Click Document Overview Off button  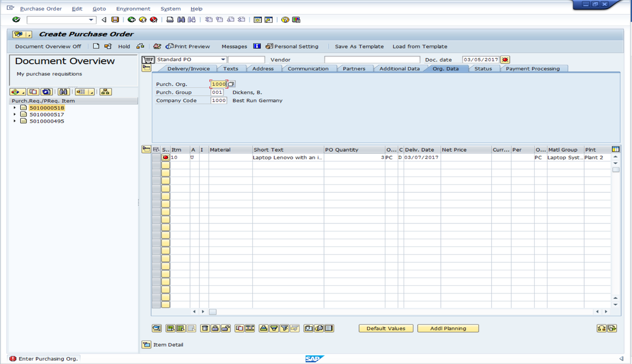(48, 46)
